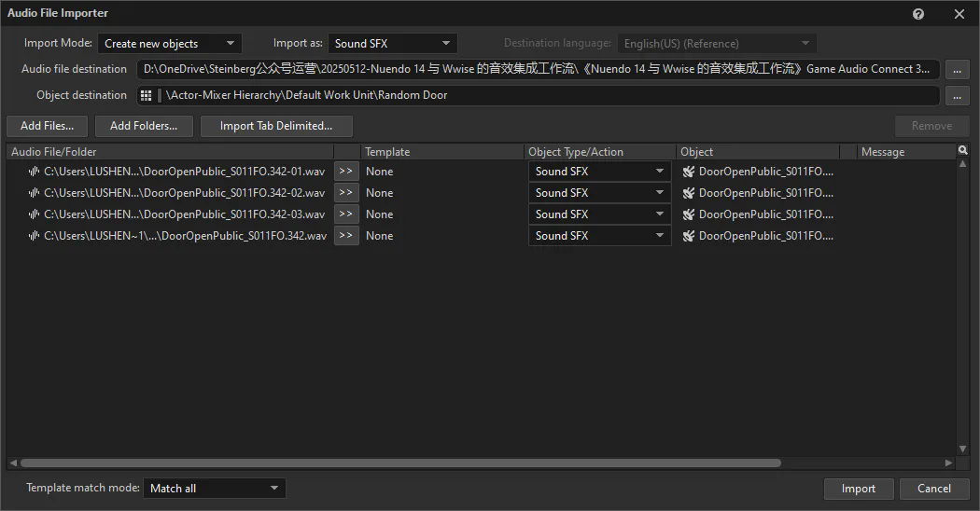Screen dimensions: 980x511
Task: Click Template None for S011FO.342.wav
Action: [379, 236]
